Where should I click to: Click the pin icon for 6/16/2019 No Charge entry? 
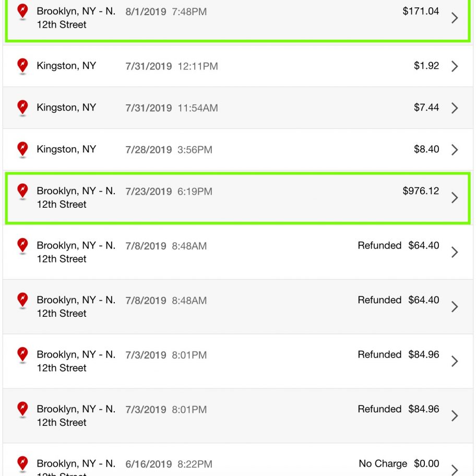coord(22,464)
